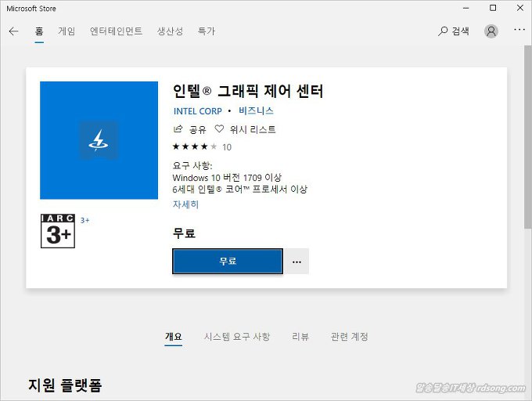This screenshot has width=532, height=401.
Task: Expand requirements with 자세히 link
Action: [185, 204]
